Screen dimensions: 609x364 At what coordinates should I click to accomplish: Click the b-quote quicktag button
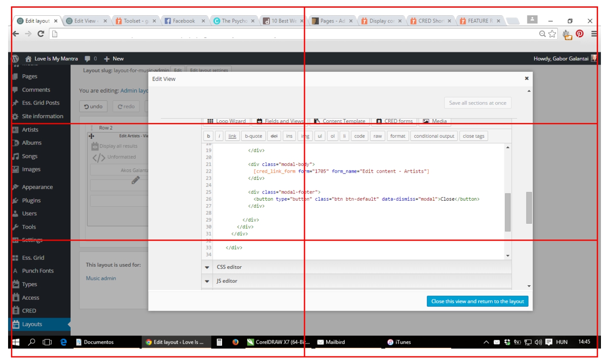coord(253,136)
